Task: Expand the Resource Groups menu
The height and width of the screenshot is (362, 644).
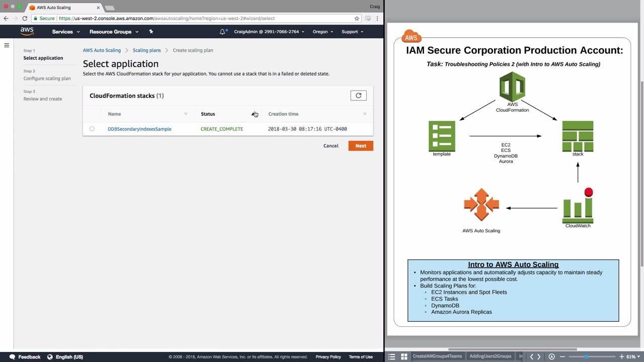Action: pos(113,32)
